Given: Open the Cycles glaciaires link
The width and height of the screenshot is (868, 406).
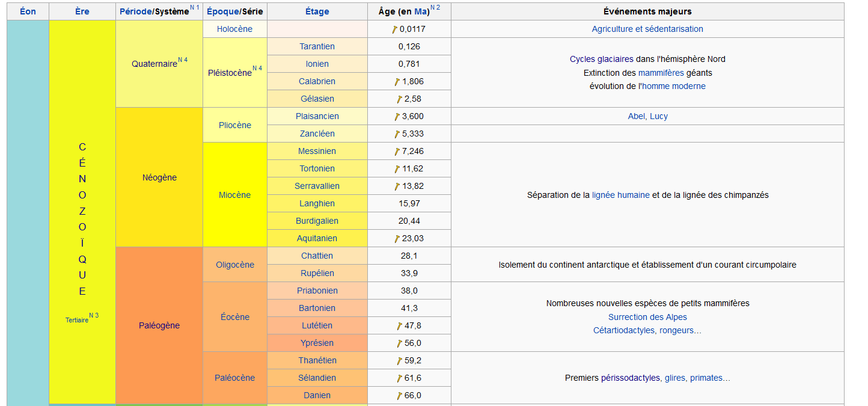Looking at the screenshot, I should (x=601, y=59).
